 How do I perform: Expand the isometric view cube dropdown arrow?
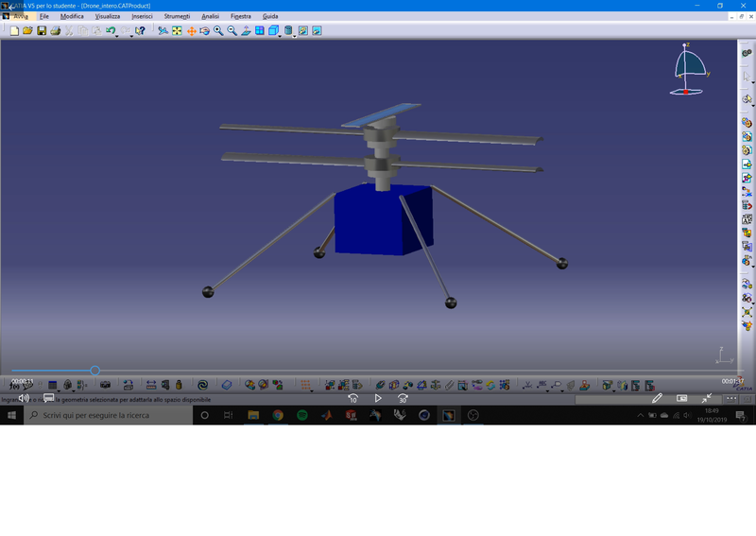pos(280,36)
